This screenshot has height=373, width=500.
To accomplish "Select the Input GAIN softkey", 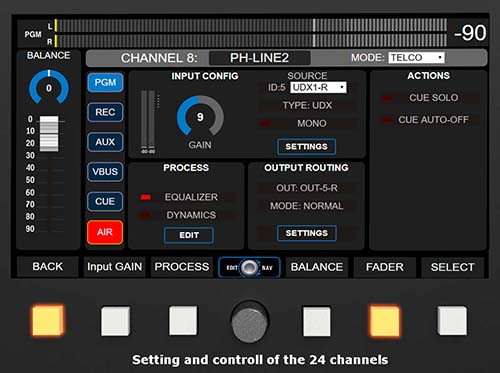I will [115, 267].
